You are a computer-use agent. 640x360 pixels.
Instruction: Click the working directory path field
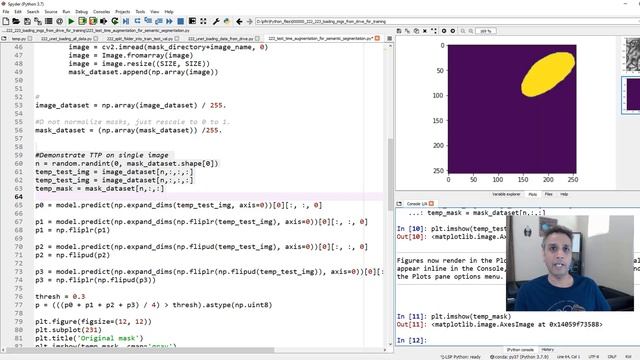(x=447, y=21)
